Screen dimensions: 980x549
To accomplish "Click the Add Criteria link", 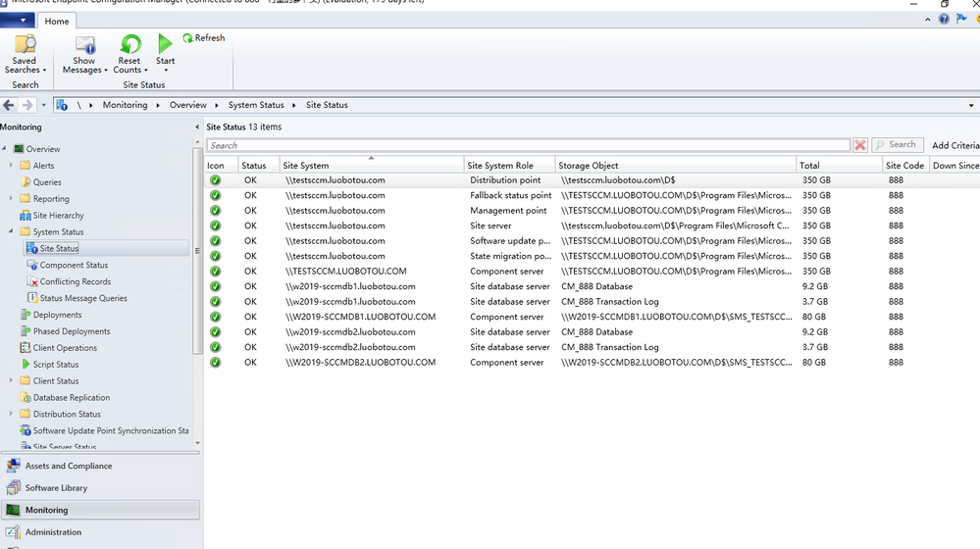I will tap(955, 145).
